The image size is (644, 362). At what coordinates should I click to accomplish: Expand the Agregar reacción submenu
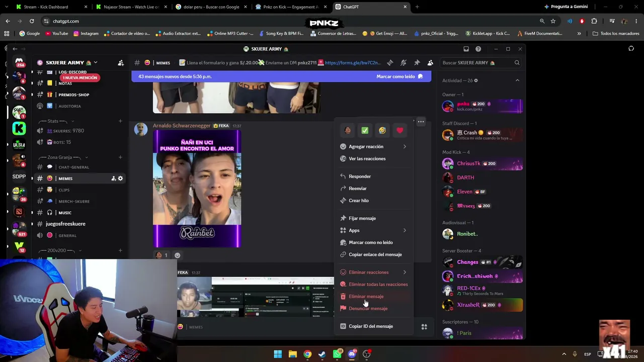(x=373, y=147)
